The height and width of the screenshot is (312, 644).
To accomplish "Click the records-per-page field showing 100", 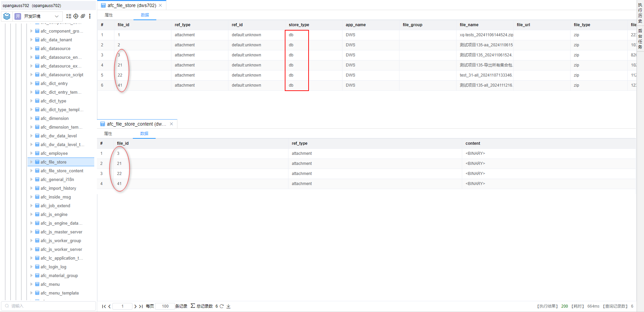I will click(x=165, y=306).
